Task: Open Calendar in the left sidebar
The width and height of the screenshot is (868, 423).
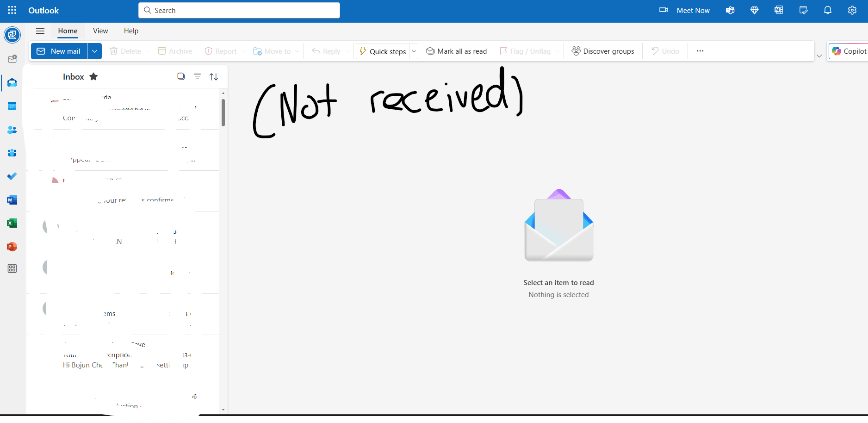Action: click(x=12, y=106)
